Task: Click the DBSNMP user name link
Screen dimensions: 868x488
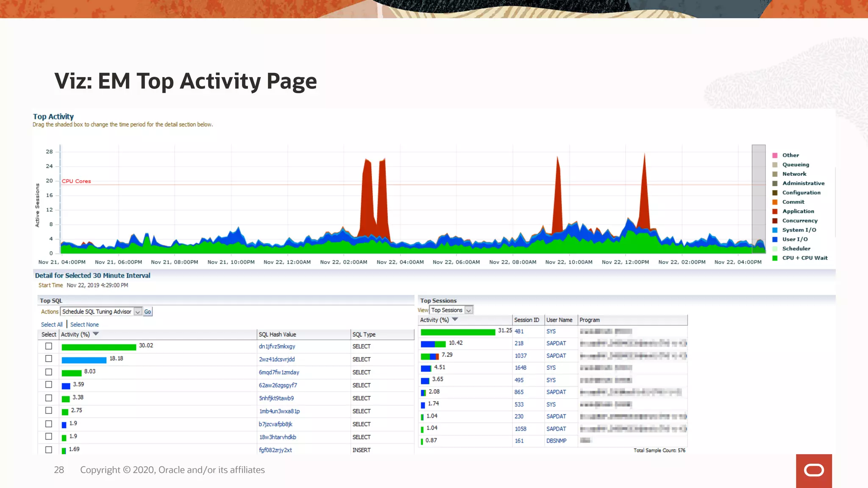Action: (x=556, y=441)
